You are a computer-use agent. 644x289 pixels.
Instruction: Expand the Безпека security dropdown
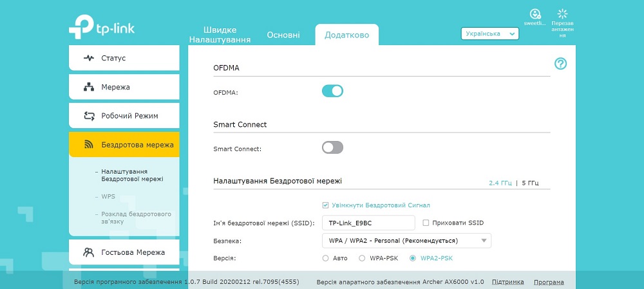click(x=406, y=241)
